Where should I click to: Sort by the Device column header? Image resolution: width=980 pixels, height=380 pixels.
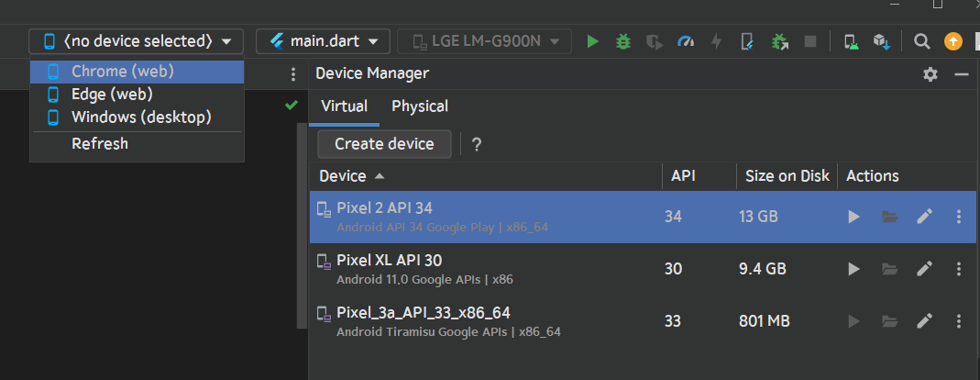click(486, 176)
